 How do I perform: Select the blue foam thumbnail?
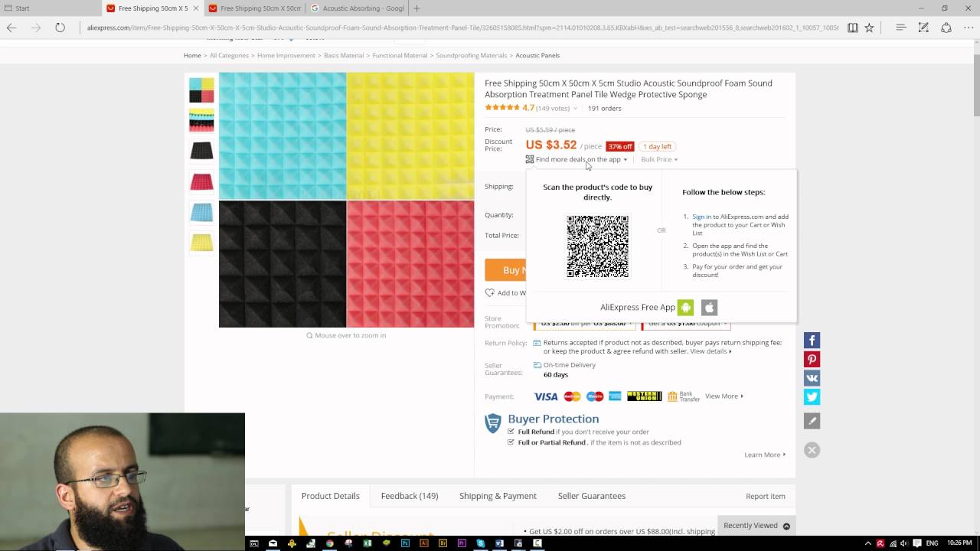point(201,212)
